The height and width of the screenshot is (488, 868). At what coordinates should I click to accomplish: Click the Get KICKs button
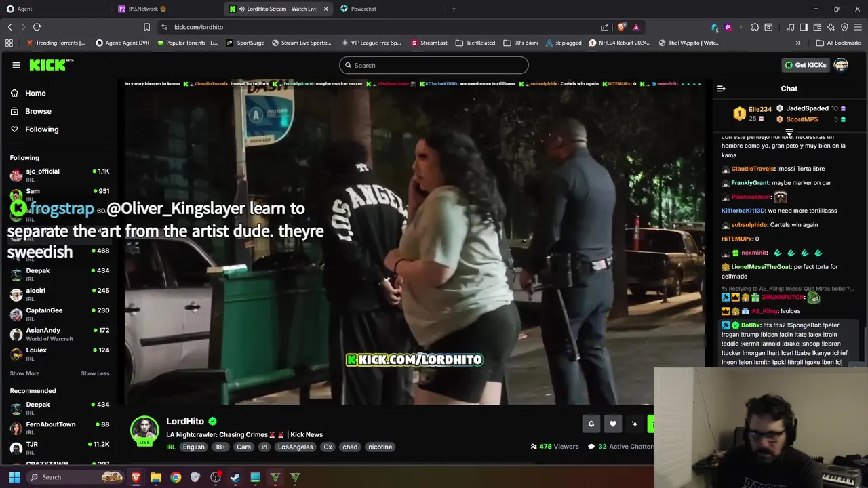(x=806, y=65)
